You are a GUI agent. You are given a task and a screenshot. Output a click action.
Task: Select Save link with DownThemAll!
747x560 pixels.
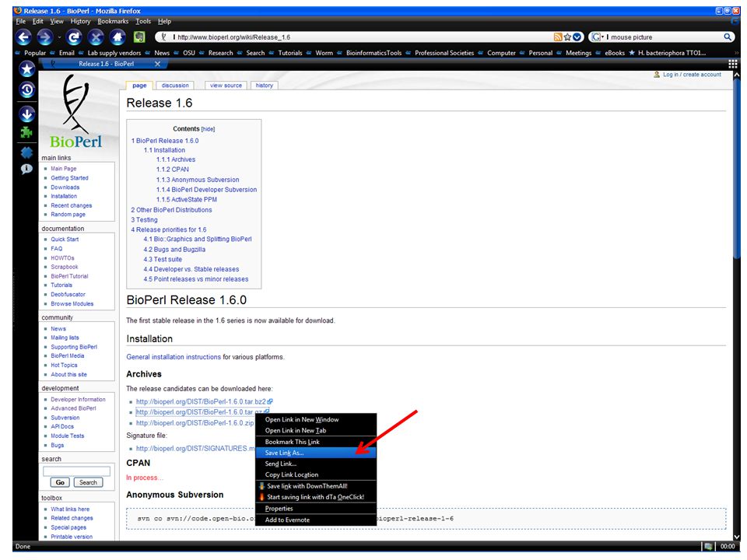(316, 486)
